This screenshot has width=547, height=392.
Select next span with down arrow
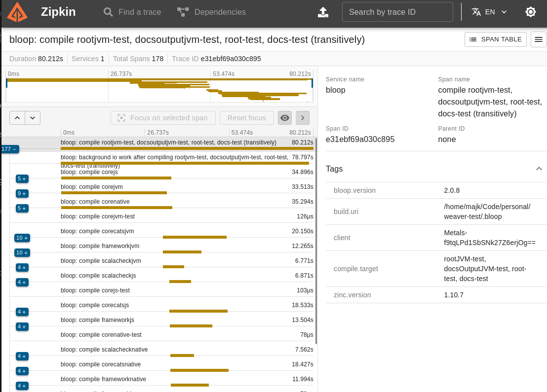click(x=33, y=118)
